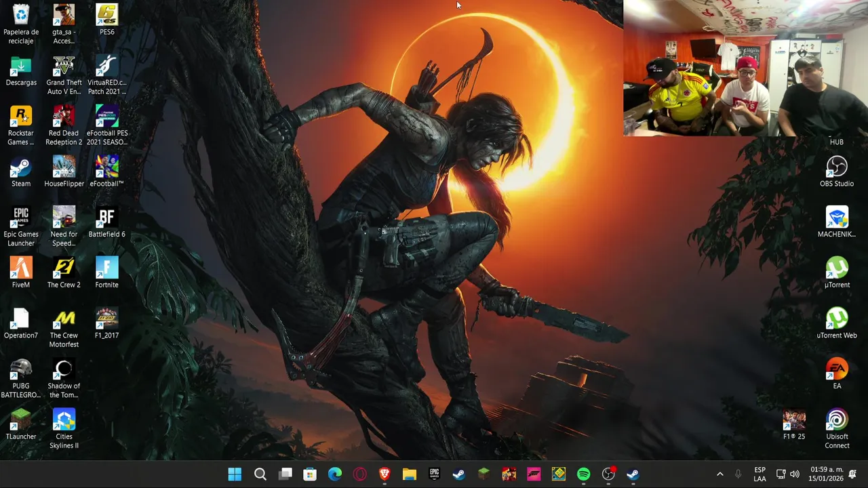
Task: Open the notification bell in the tray
Action: [x=853, y=474]
